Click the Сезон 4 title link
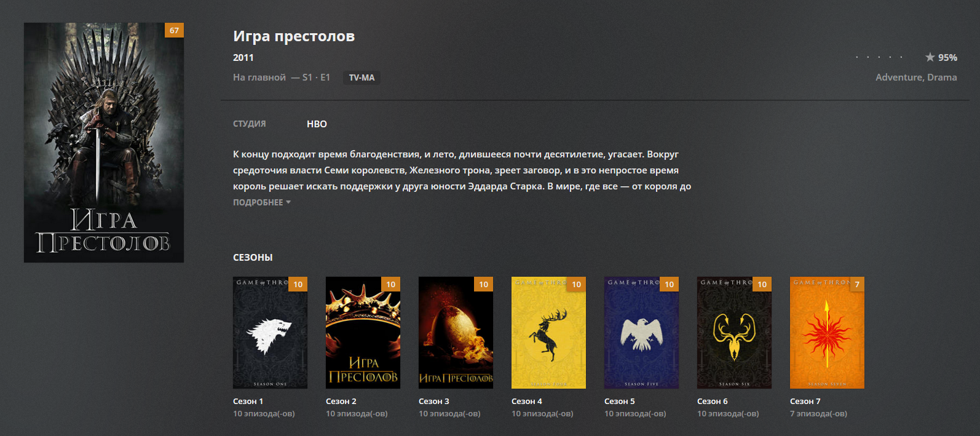 tap(527, 401)
